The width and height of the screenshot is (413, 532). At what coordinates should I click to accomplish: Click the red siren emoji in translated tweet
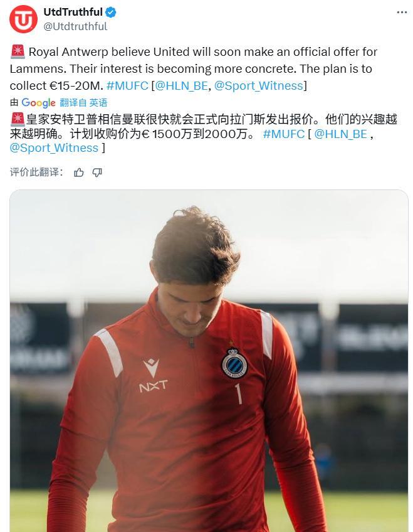coord(18,119)
